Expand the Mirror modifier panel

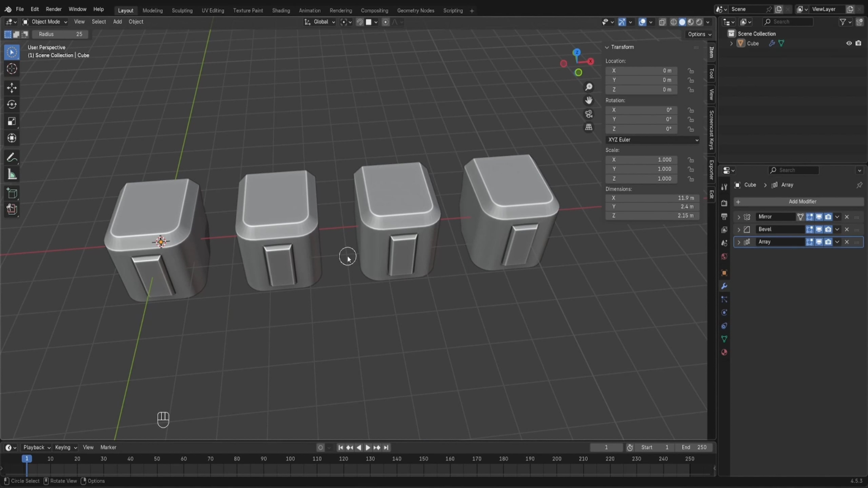(739, 217)
